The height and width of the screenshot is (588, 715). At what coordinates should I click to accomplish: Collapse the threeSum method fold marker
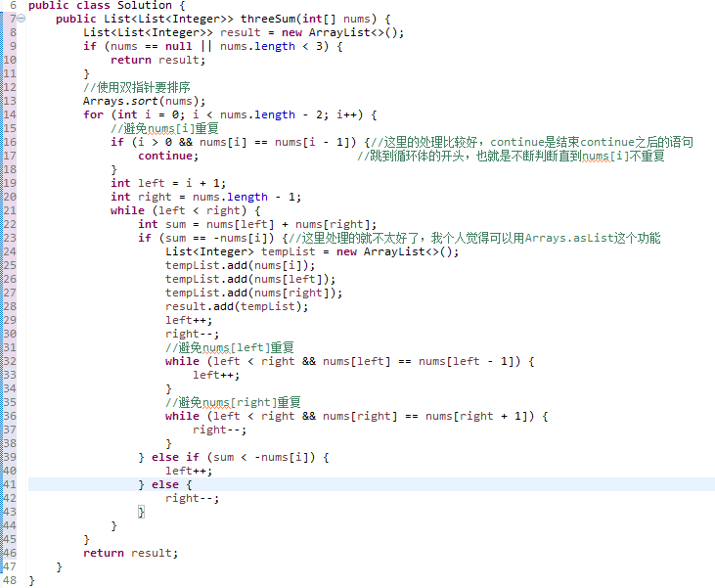pos(22,19)
